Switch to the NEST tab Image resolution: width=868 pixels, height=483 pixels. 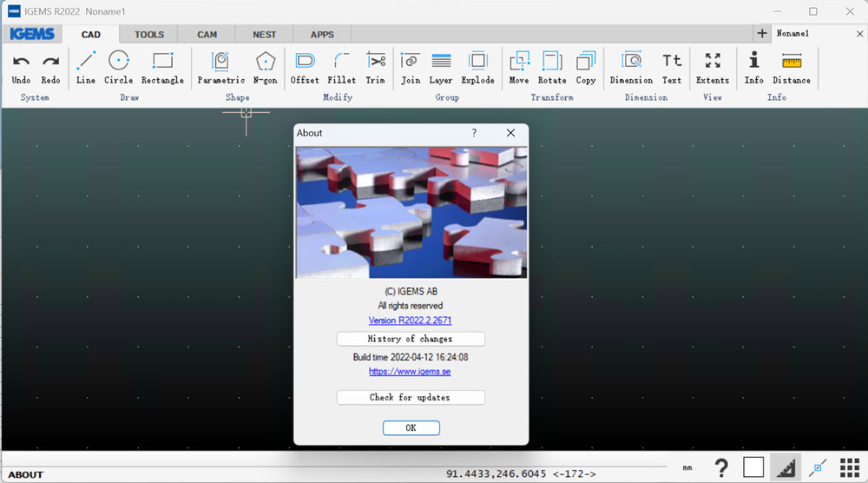click(x=264, y=35)
